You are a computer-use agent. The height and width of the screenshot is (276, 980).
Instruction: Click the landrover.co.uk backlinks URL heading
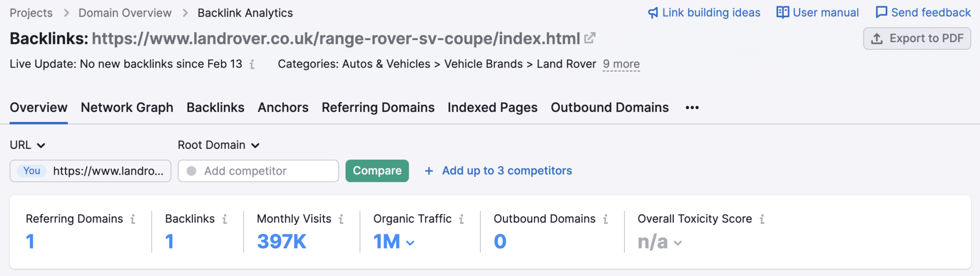[336, 38]
